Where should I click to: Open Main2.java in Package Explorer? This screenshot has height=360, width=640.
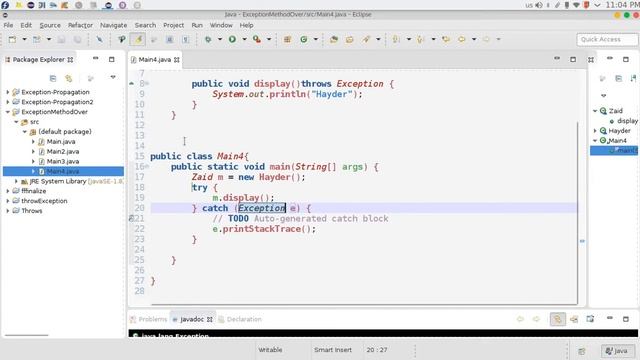point(62,151)
